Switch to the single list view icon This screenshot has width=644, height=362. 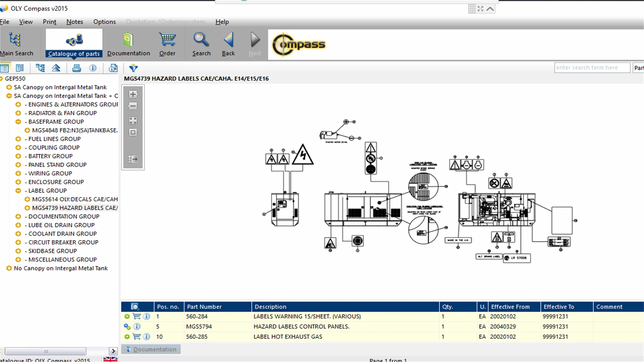(5, 68)
